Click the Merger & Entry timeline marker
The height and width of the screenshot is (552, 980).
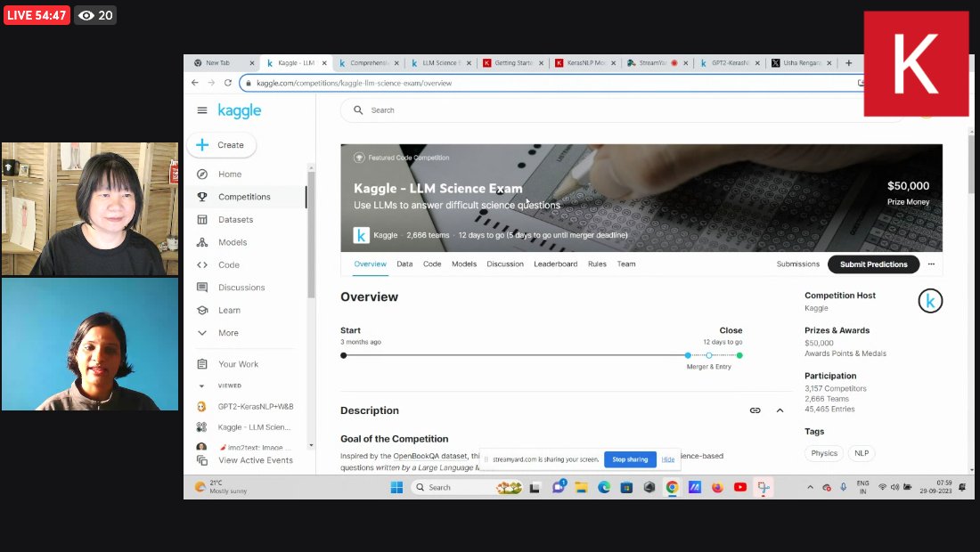[709, 355]
